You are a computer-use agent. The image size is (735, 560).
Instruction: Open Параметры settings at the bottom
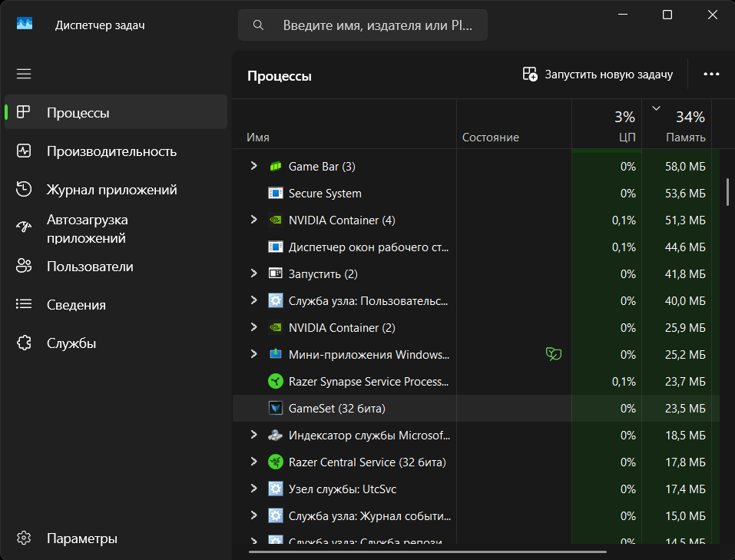[81, 538]
